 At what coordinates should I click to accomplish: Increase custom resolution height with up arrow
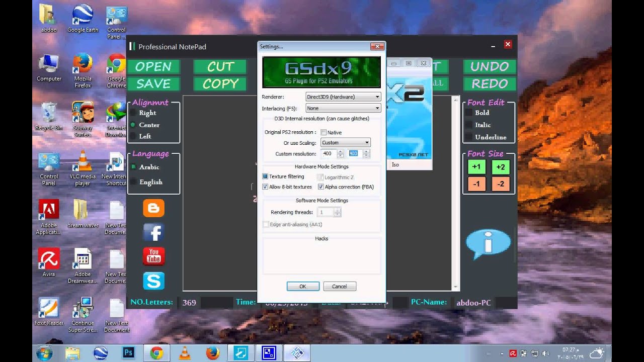pos(366,152)
